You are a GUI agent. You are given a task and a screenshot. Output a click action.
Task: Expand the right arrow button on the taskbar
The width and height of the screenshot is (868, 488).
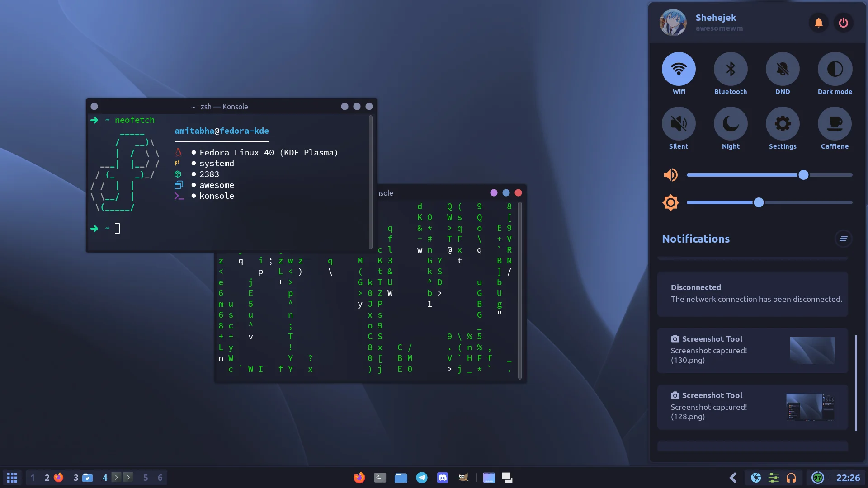(x=128, y=477)
